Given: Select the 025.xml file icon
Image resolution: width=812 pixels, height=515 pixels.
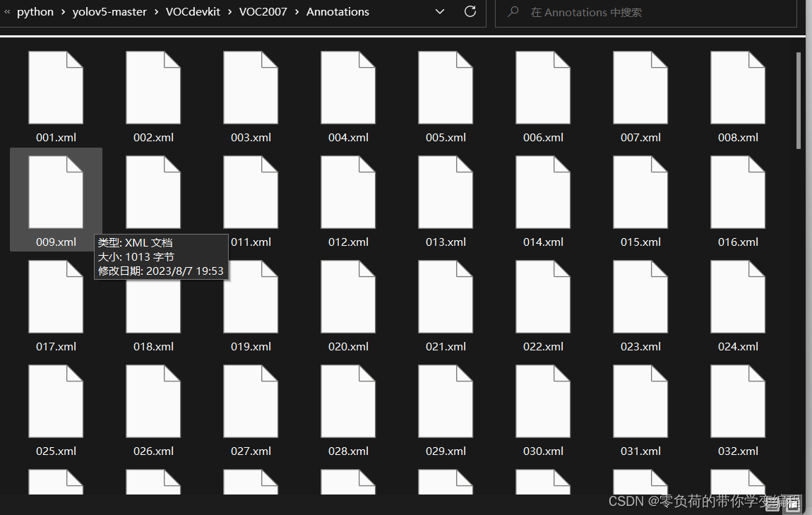Looking at the screenshot, I should coord(56,401).
